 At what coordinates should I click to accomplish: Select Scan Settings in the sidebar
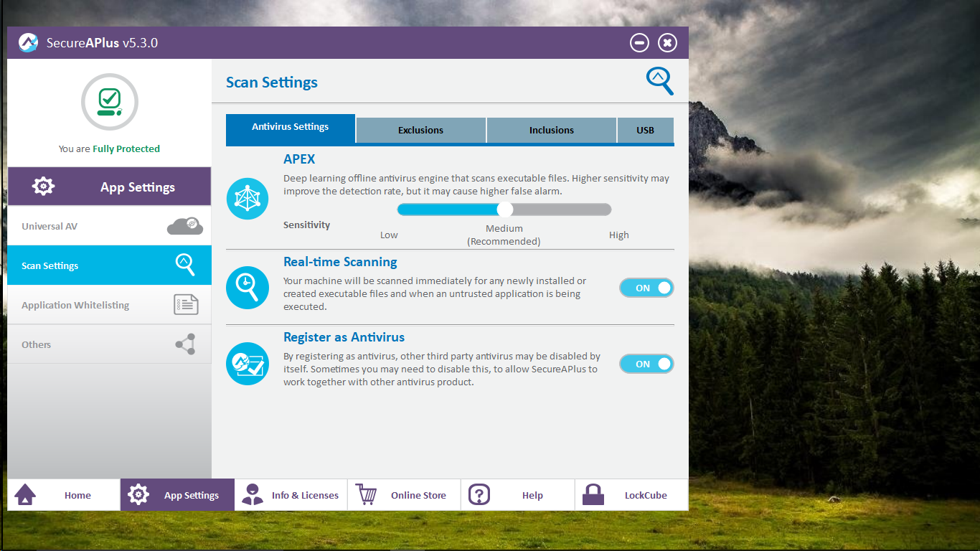pos(109,265)
